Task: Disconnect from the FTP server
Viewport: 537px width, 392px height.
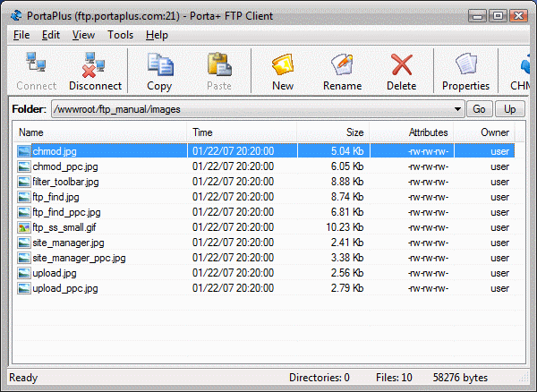Action: click(x=95, y=71)
